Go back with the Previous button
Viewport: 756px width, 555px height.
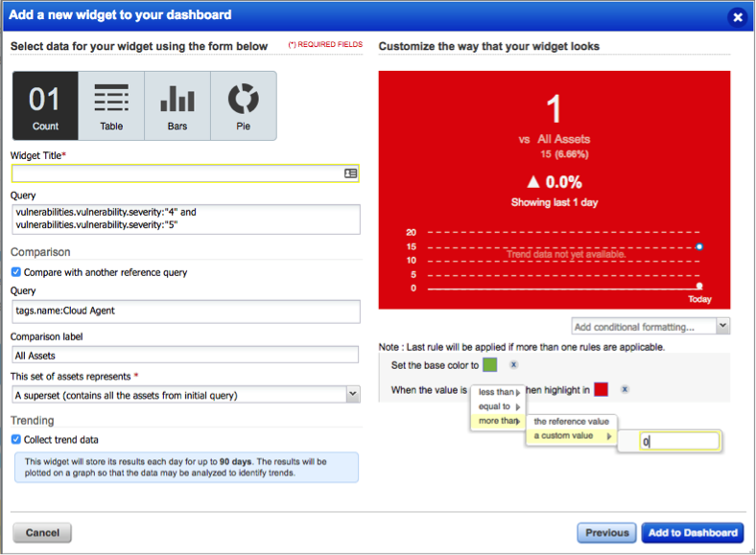(x=606, y=533)
